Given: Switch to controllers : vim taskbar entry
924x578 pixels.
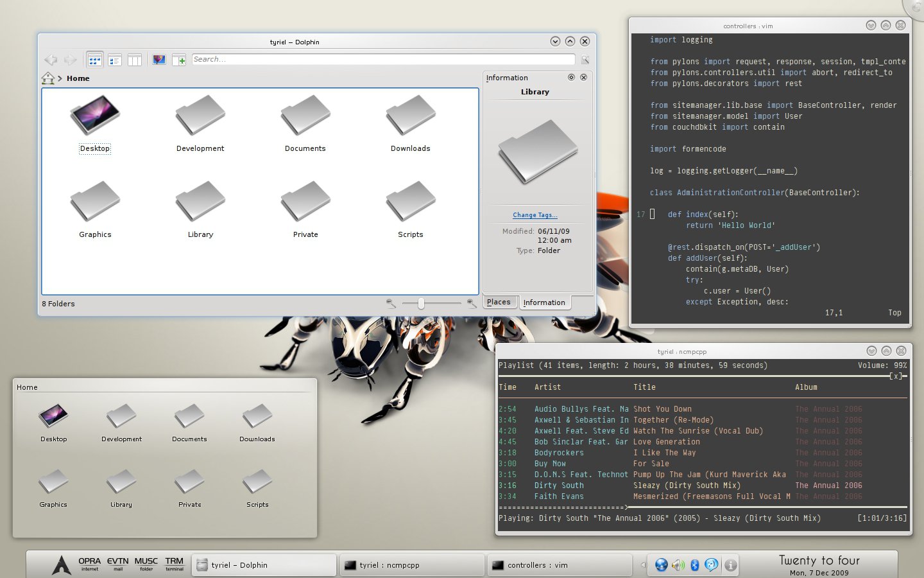Looking at the screenshot, I should click(560, 565).
